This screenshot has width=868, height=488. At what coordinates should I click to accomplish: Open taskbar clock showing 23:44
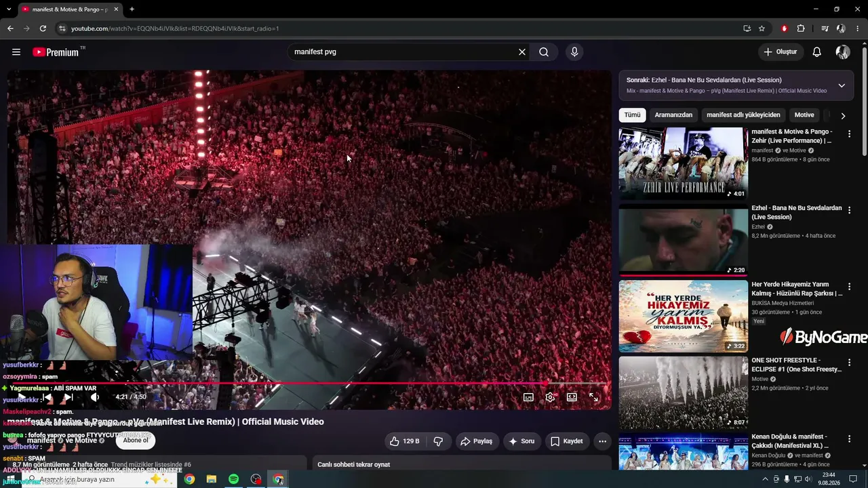pos(829,479)
